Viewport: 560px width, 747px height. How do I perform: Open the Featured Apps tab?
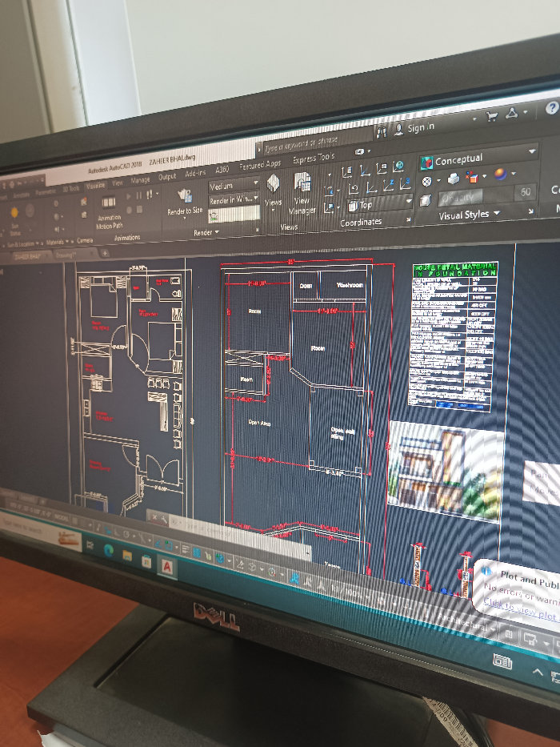click(260, 165)
